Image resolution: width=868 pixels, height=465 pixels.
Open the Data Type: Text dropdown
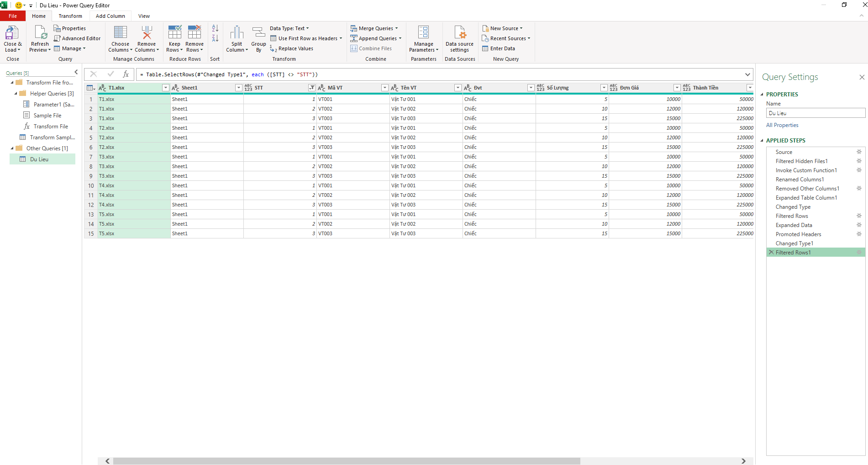289,28
